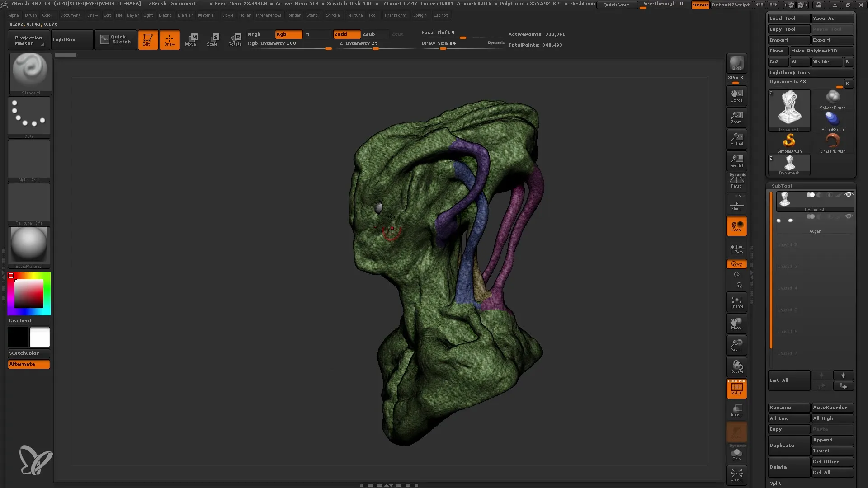
Task: Open the Transform menu
Action: tap(395, 15)
